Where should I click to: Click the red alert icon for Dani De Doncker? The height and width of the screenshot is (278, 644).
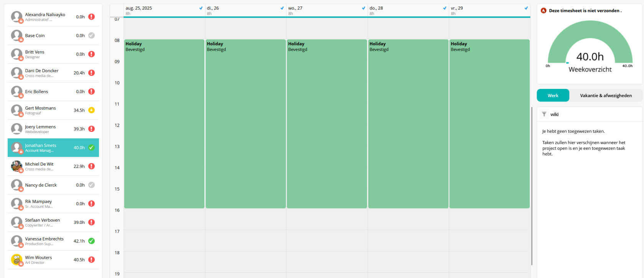[91, 73]
